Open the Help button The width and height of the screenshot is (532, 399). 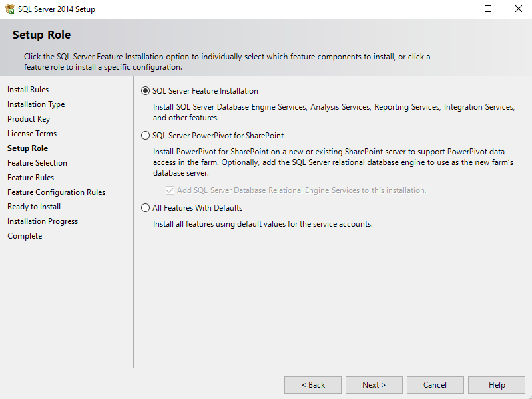[497, 385]
